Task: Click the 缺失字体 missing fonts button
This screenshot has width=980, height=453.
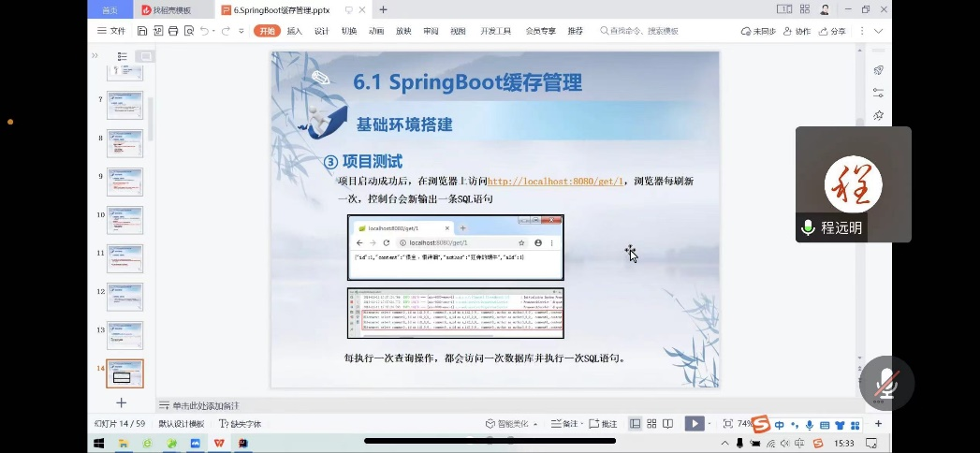Action: (x=240, y=424)
